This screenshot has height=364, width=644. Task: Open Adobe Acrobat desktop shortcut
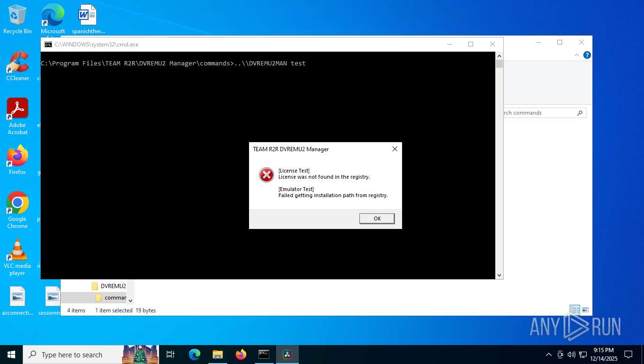(x=18, y=117)
